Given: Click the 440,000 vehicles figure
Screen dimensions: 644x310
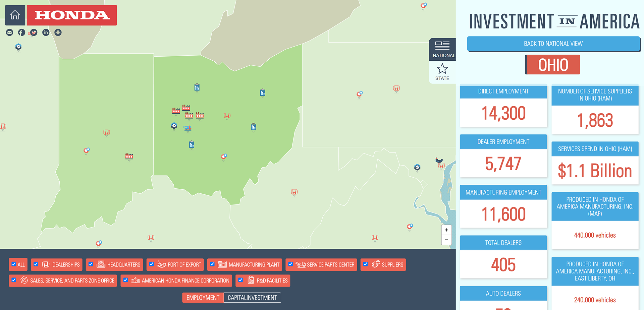Looking at the screenshot, I should coord(595,235).
